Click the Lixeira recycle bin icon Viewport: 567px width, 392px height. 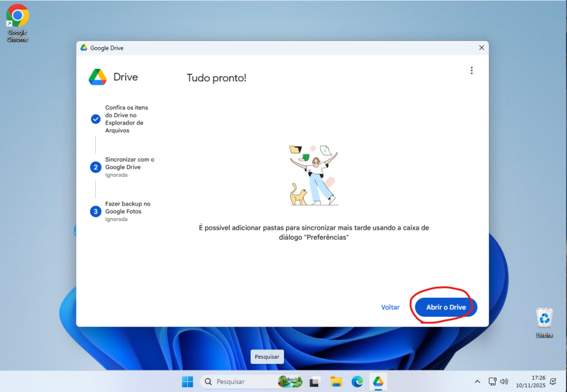coord(544,322)
